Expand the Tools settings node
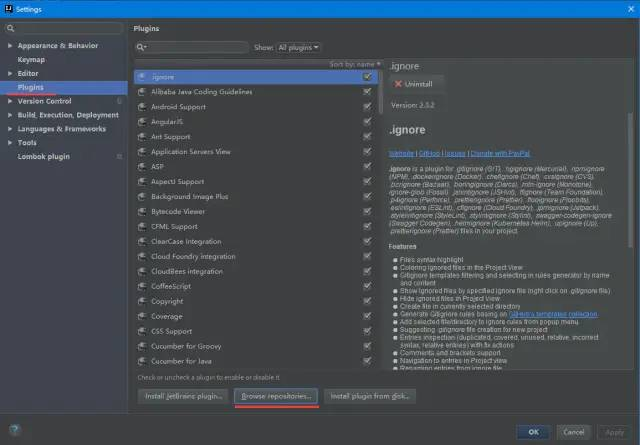This screenshot has width=640, height=445. 10,143
